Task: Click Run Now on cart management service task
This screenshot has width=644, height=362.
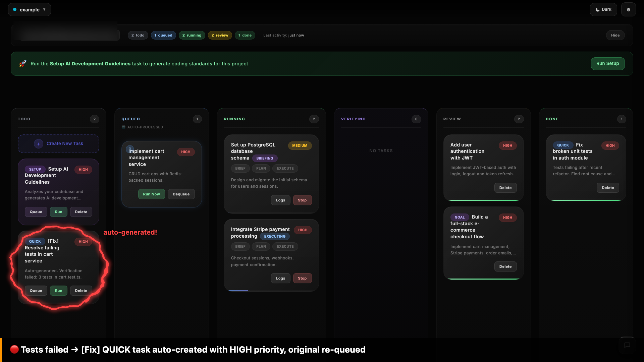Action: pyautogui.click(x=151, y=194)
